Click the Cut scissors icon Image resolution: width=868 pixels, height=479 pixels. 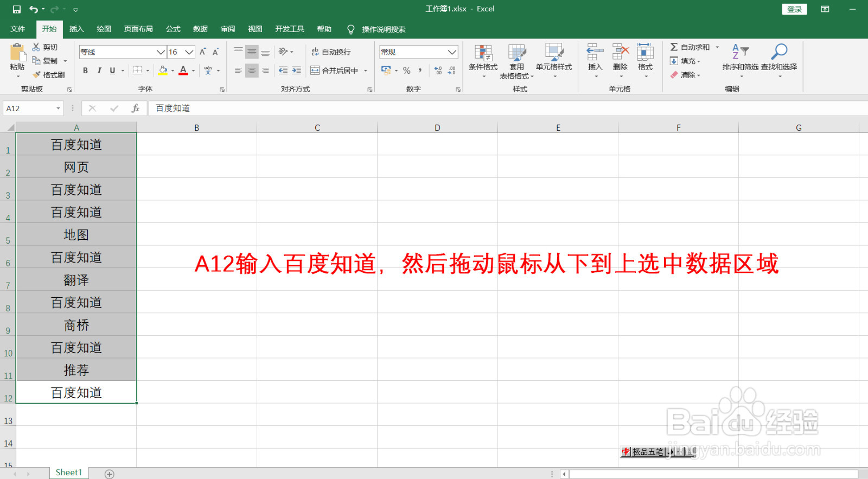(36, 47)
